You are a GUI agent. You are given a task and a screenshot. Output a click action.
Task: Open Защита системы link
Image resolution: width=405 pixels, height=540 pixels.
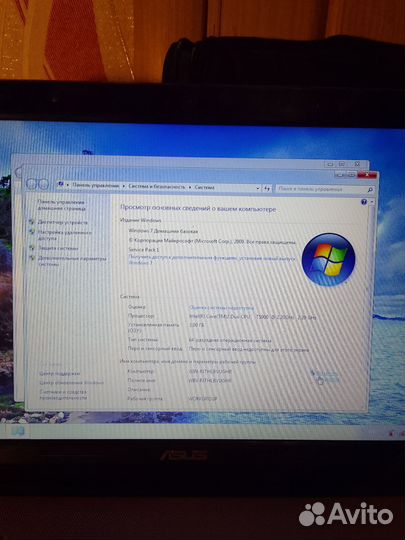point(58,248)
